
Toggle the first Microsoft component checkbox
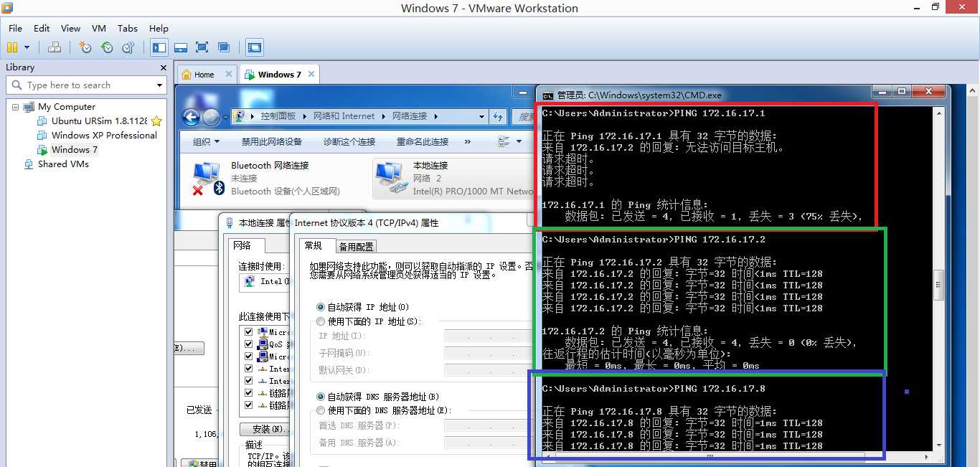click(x=248, y=332)
